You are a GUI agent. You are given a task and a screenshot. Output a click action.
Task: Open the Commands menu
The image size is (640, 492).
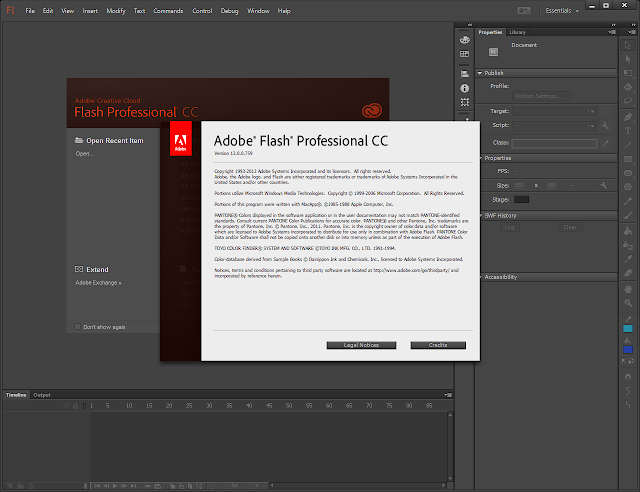[x=168, y=11]
